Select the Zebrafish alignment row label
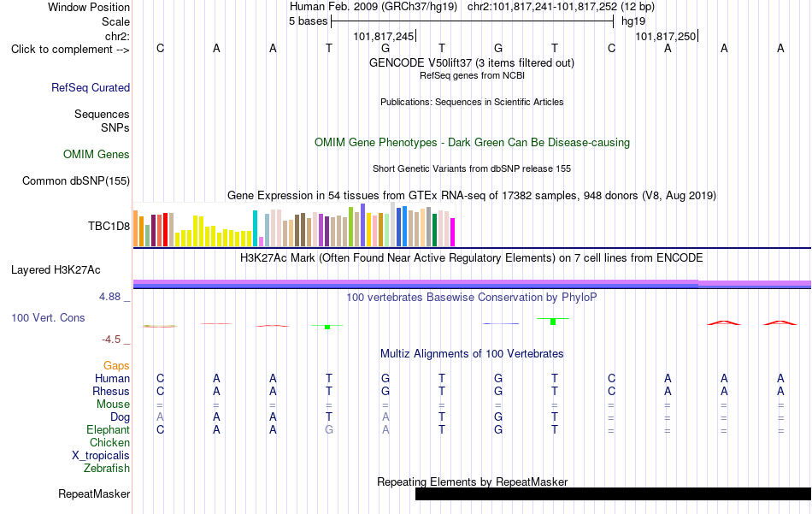812x514 pixels. (107, 468)
